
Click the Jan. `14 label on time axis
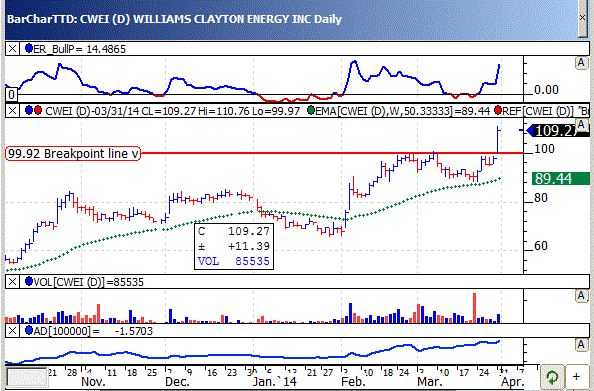(275, 381)
